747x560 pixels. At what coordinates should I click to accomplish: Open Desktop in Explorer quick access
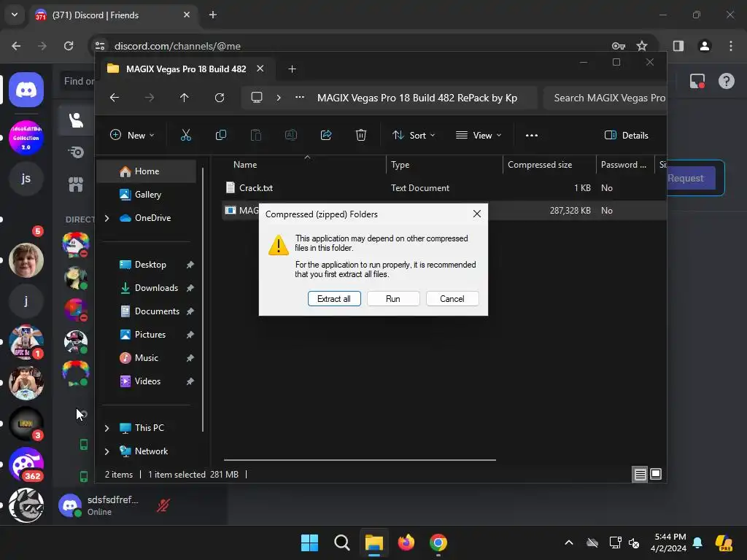pos(150,264)
